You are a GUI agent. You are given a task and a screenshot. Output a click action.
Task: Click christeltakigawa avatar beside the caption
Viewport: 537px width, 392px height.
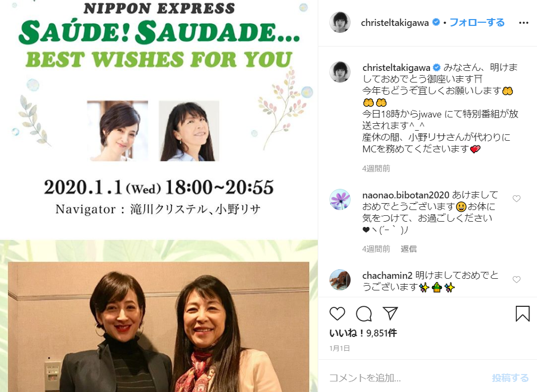click(x=340, y=72)
